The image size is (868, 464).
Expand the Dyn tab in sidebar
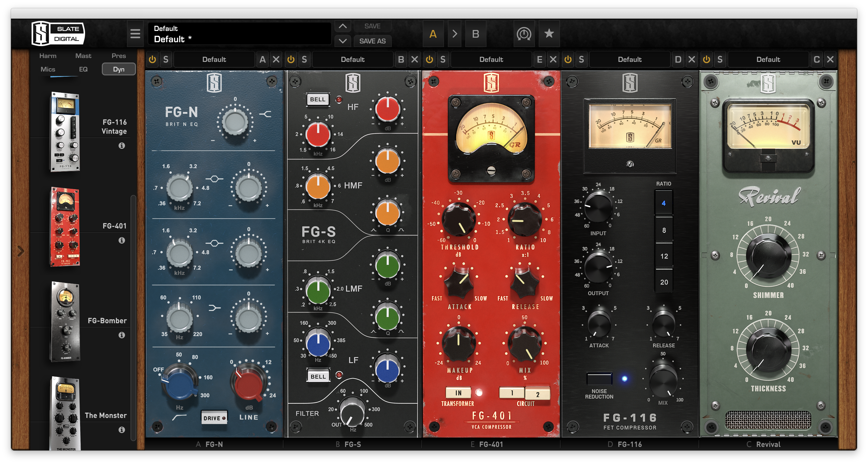pos(115,69)
